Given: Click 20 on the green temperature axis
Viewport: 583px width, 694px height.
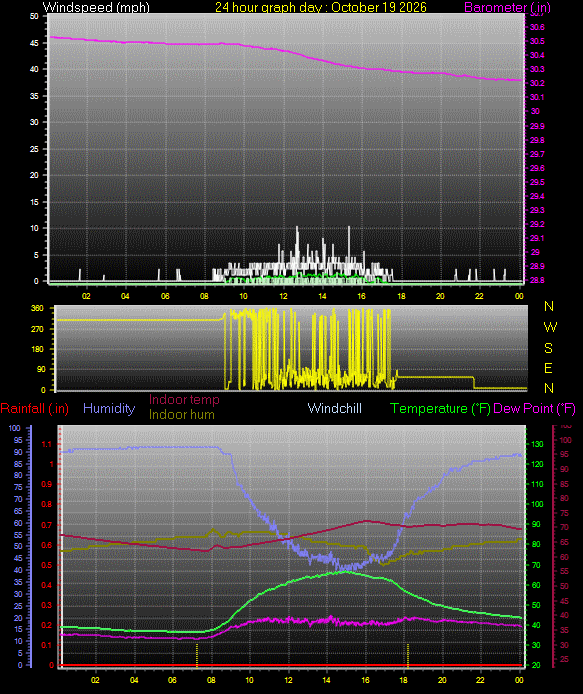Looking at the screenshot, I should pyautogui.click(x=536, y=665).
